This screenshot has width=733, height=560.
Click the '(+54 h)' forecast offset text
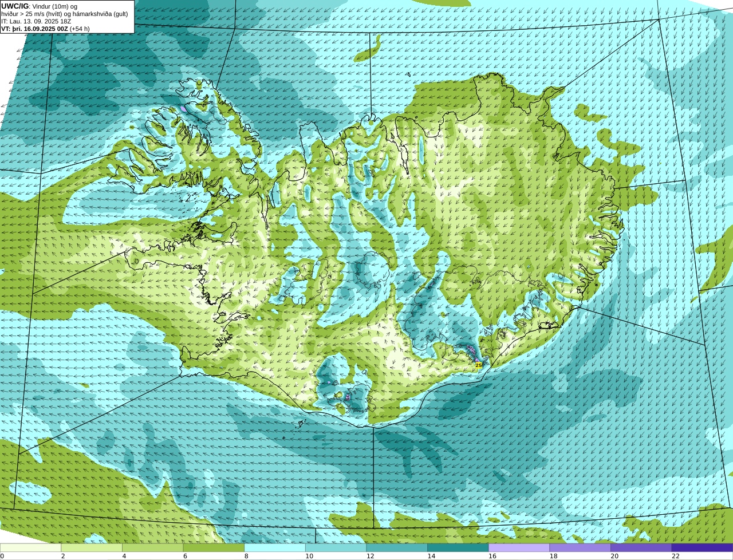[80, 29]
